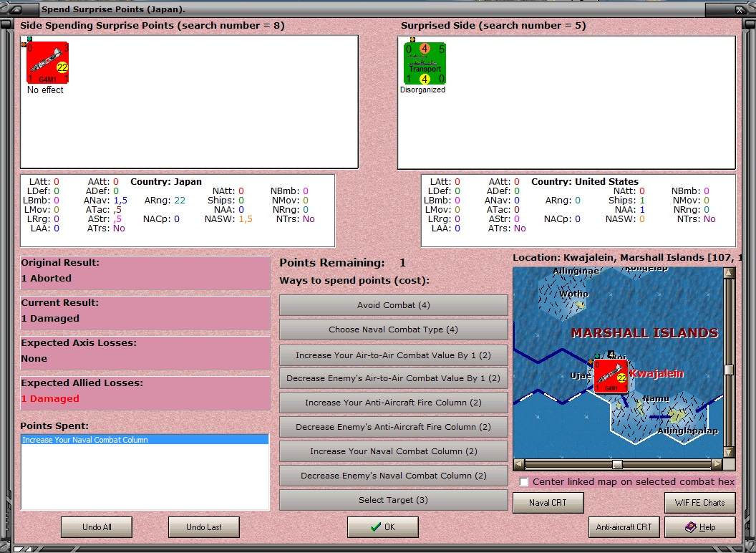Increase Your Anti-Aircraft Fire Column
756x553 pixels.
click(x=394, y=403)
